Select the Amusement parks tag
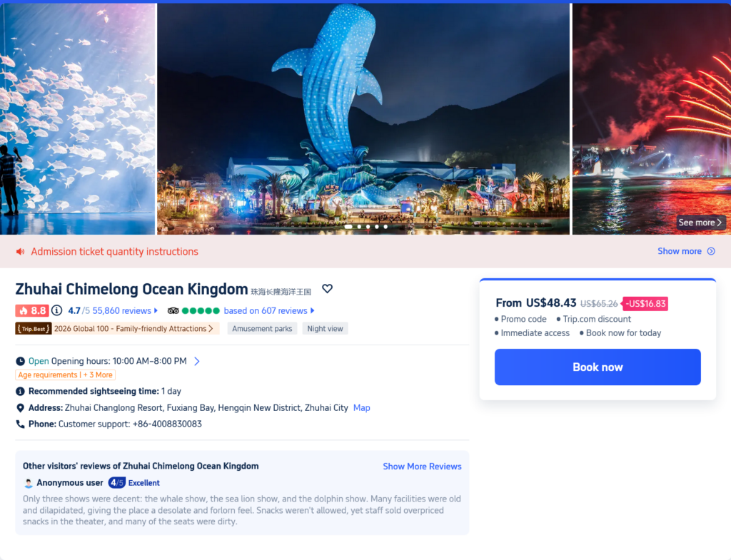 coord(262,328)
